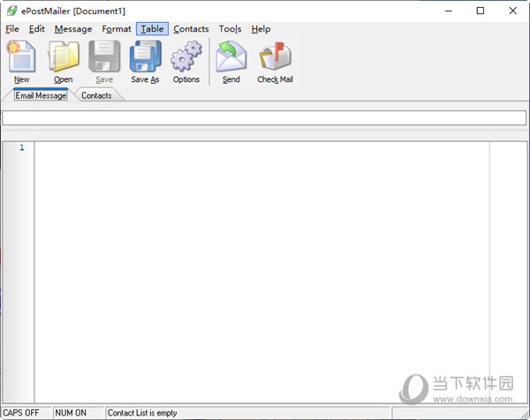Select the Table menu
This screenshot has height=420, width=530.
[152, 29]
